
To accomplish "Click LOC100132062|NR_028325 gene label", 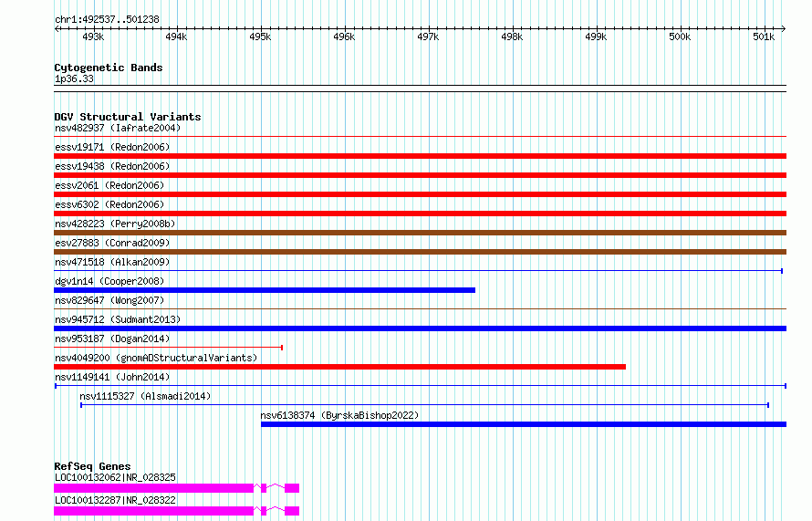I will coord(115,477).
